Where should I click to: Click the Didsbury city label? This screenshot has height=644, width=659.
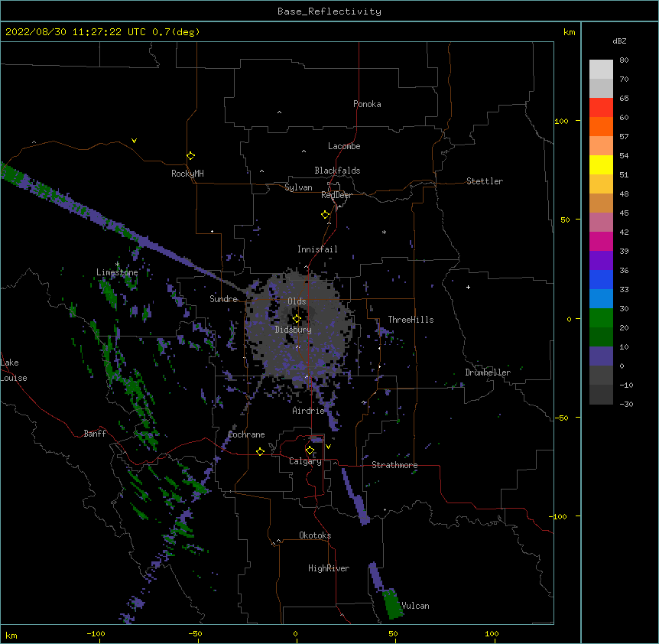pyautogui.click(x=294, y=330)
